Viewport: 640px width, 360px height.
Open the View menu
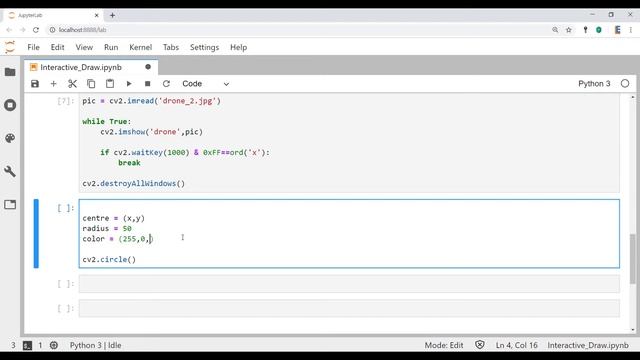pos(84,47)
